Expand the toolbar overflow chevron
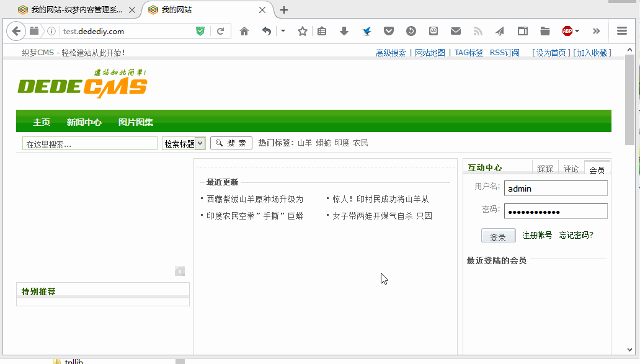The height and width of the screenshot is (364, 640). 596,31
